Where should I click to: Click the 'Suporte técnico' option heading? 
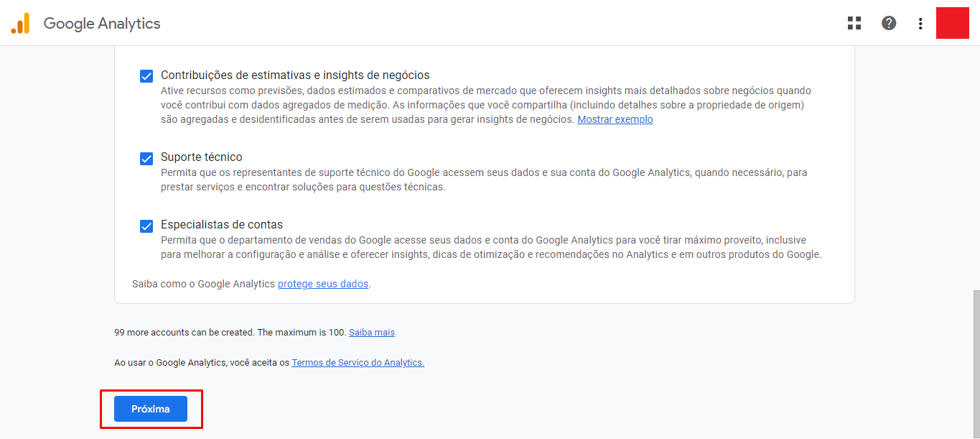202,157
